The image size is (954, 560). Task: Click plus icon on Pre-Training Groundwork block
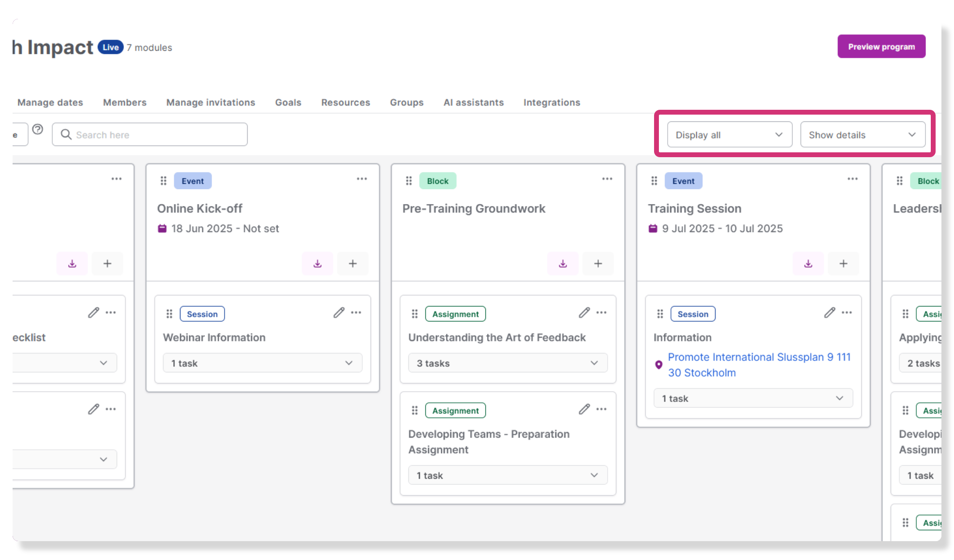598,264
